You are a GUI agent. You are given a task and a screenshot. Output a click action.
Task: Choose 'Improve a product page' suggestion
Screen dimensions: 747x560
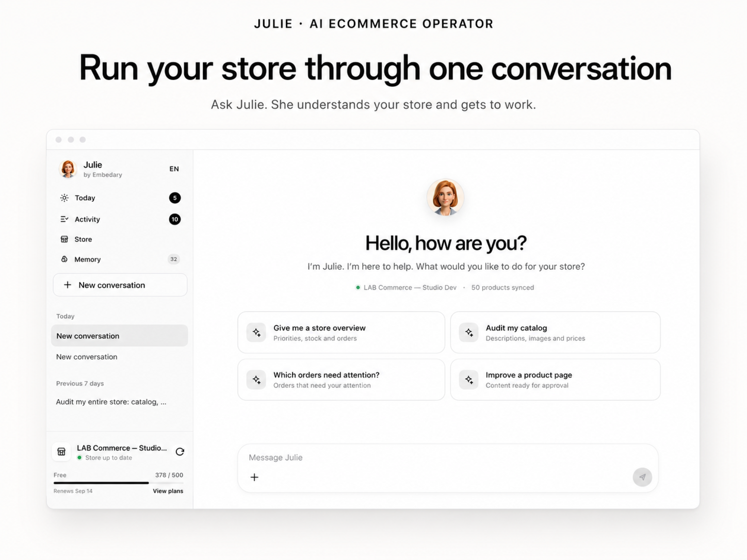click(x=555, y=380)
